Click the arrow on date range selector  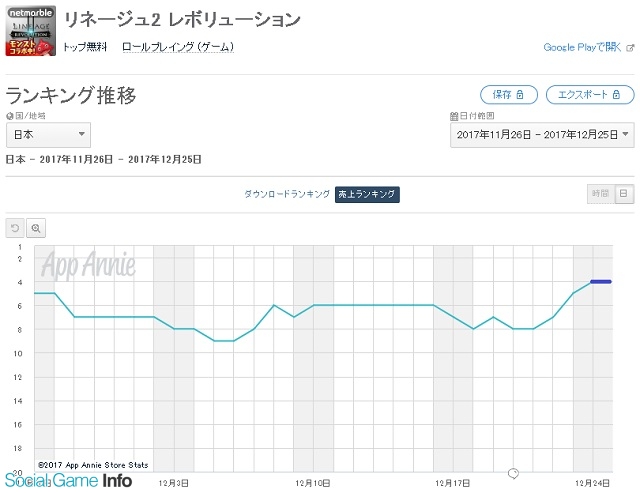click(625, 134)
